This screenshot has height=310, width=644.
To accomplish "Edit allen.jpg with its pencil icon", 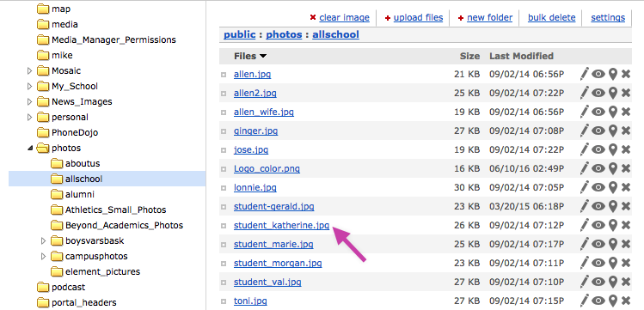I will coord(584,74).
